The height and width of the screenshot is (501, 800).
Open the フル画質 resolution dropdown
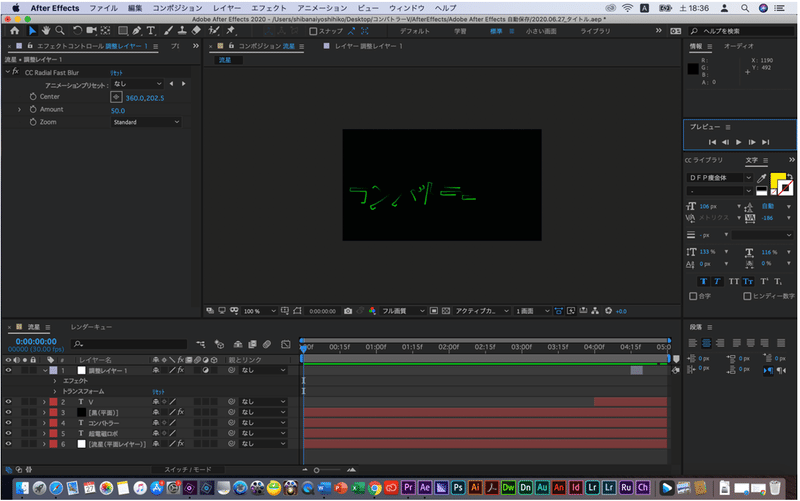[x=403, y=311]
